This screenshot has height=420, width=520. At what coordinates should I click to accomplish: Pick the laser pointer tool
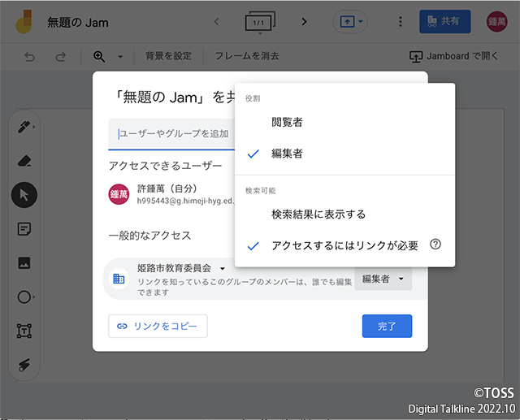[24, 366]
